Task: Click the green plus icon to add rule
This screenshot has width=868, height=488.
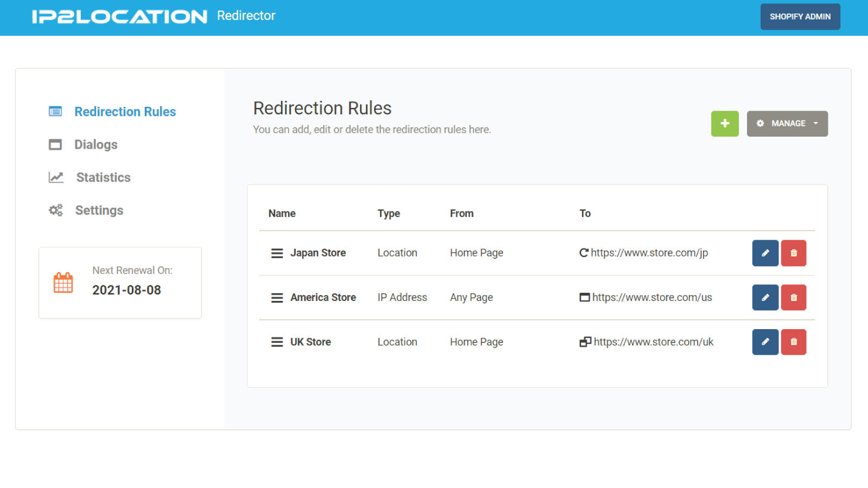Action: click(x=725, y=124)
